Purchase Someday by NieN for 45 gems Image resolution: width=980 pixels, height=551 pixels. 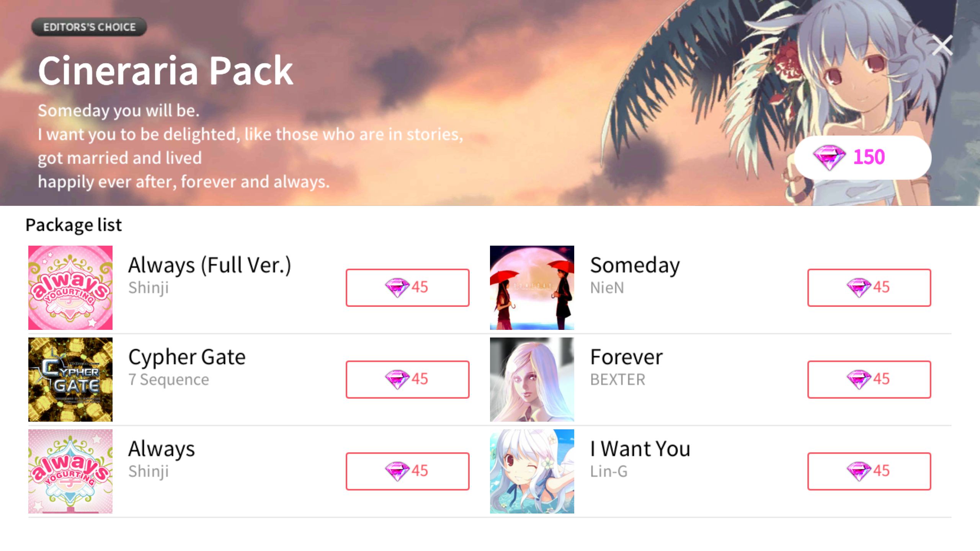(x=869, y=287)
